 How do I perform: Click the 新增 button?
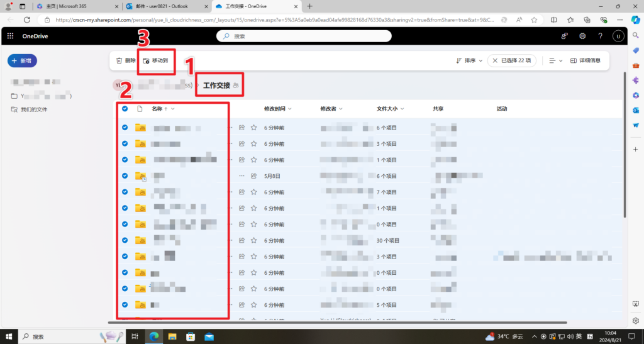coord(22,60)
